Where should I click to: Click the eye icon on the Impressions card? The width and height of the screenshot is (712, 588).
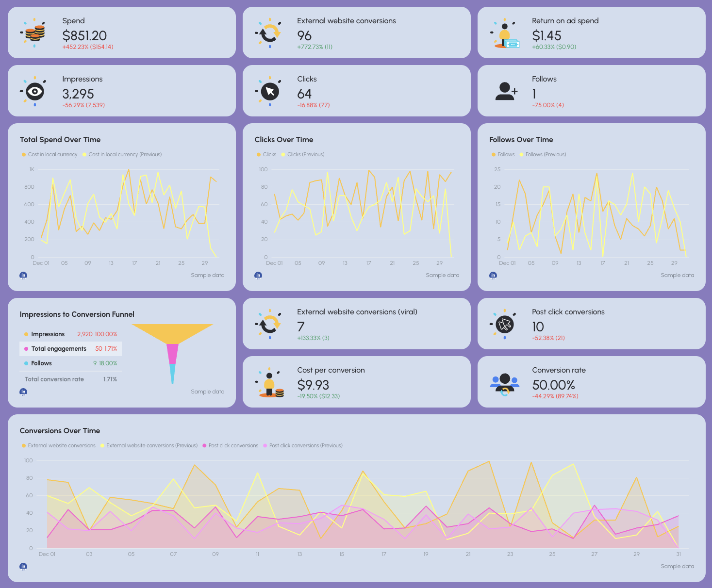[33, 91]
